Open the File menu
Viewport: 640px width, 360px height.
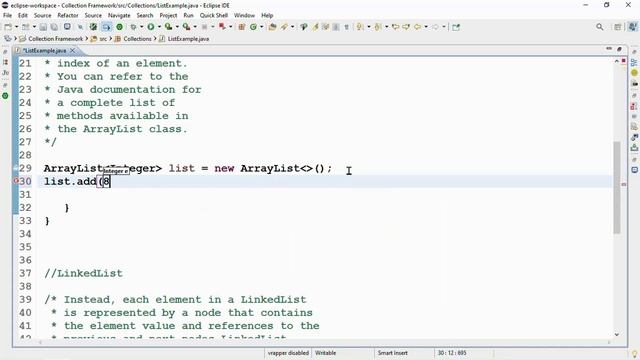pos(7,15)
